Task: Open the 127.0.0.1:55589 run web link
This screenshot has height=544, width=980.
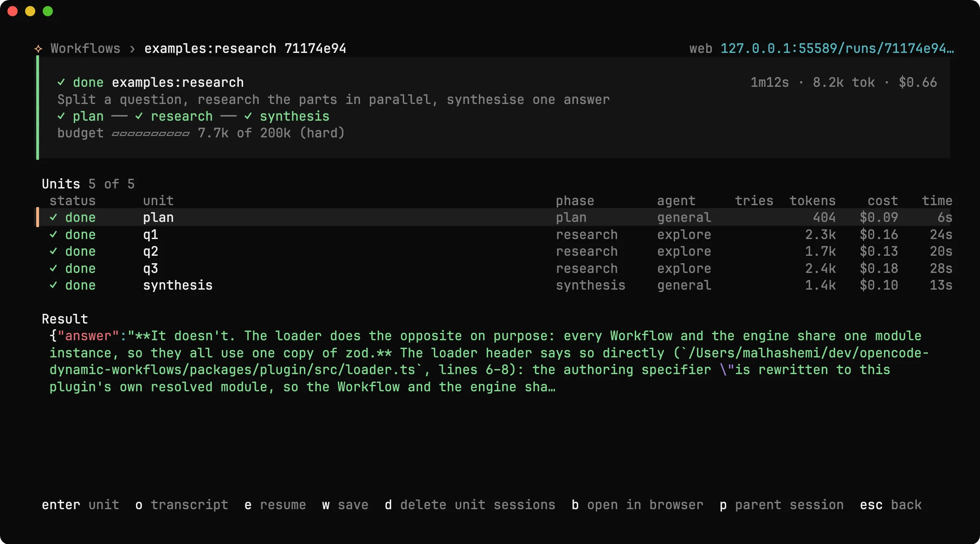Action: 837,48
